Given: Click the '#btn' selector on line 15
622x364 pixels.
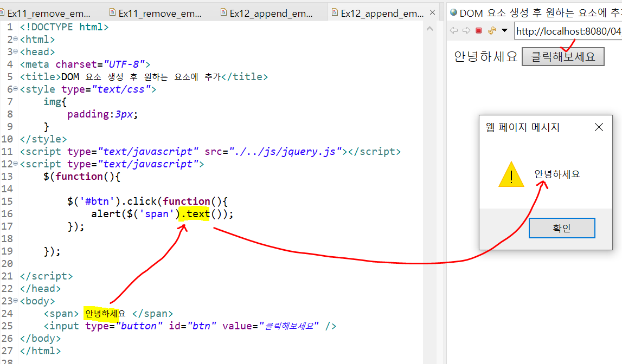Looking at the screenshot, I should 97,201.
